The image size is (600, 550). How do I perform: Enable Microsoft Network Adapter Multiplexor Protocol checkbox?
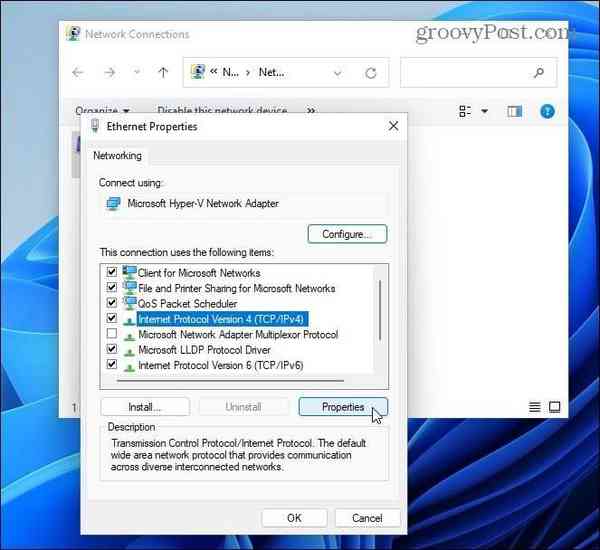tap(111, 333)
